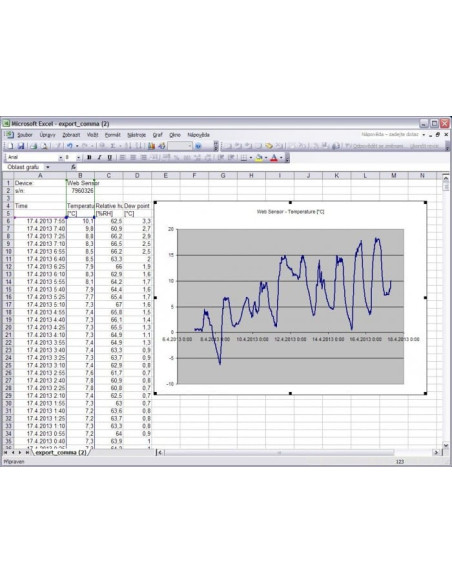Click the Print Preview icon
The width and height of the screenshot is (452, 584).
[44, 146]
